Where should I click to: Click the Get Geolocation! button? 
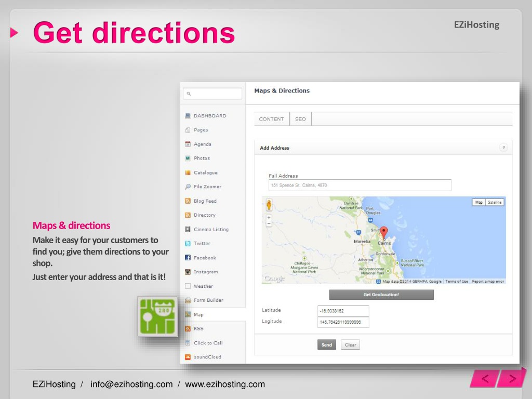pos(381,295)
